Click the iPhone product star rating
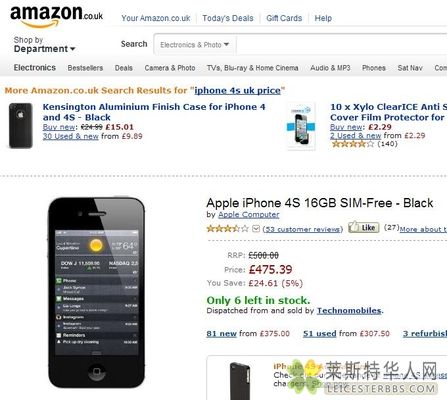 tap(228, 229)
